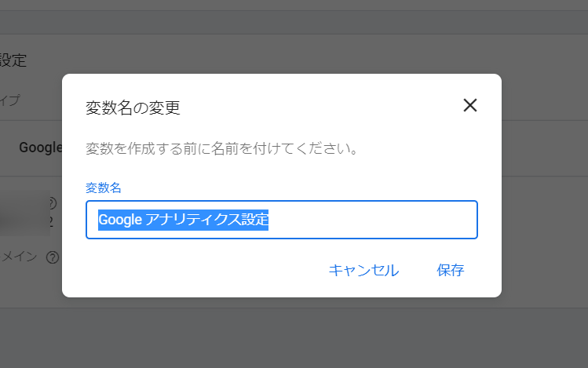The height and width of the screenshot is (368, 588).
Task: Click the 設定 heading behind the dialog
Action: pyautogui.click(x=13, y=60)
